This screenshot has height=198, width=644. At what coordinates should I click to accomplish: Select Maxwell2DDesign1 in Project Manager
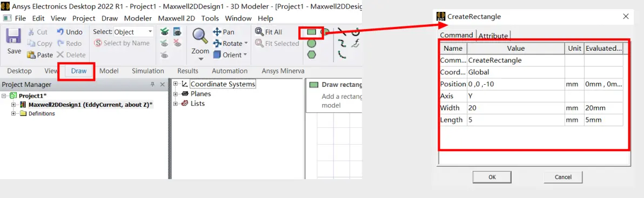tap(90, 105)
